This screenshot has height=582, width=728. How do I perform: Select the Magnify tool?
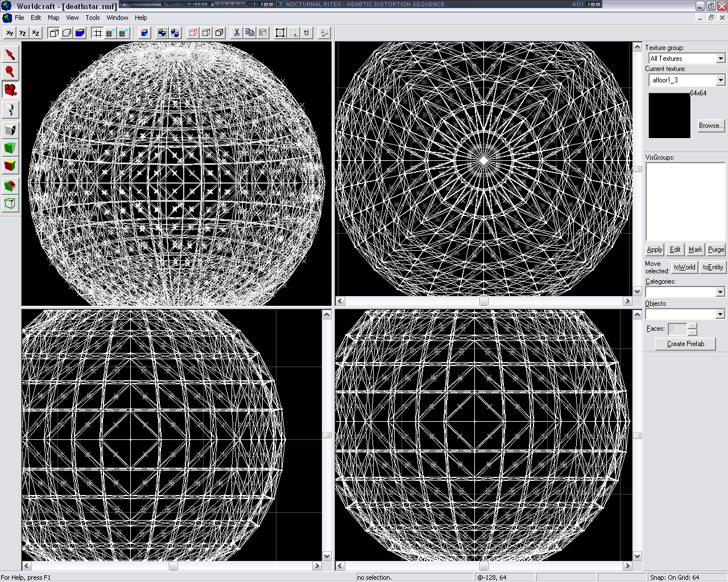pos(10,72)
